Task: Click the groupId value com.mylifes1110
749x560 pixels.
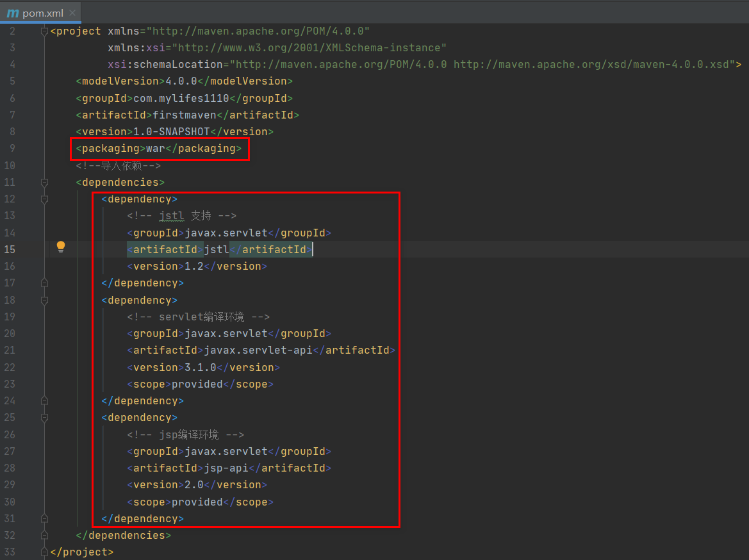Action: tap(181, 99)
